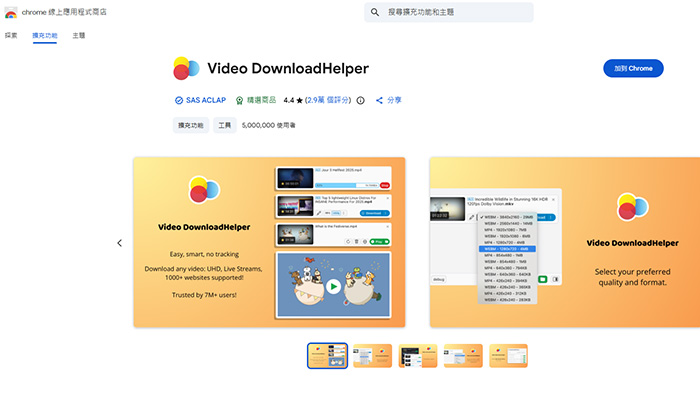Screen dimensions: 700x398
Task: Click chrome 線上應用程式商店 store title
Action: click(x=64, y=12)
